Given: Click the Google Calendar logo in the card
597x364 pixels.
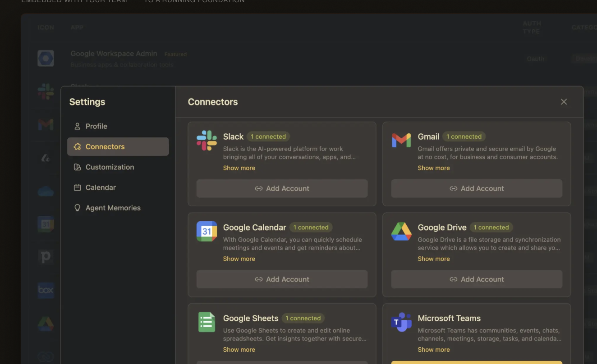Looking at the screenshot, I should click(207, 231).
